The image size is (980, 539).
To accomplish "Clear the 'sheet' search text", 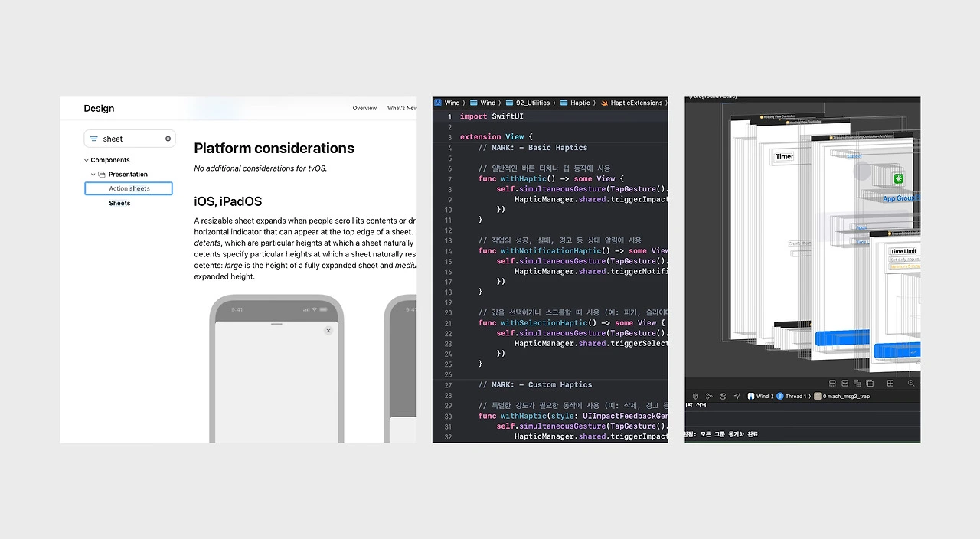I will click(x=168, y=139).
